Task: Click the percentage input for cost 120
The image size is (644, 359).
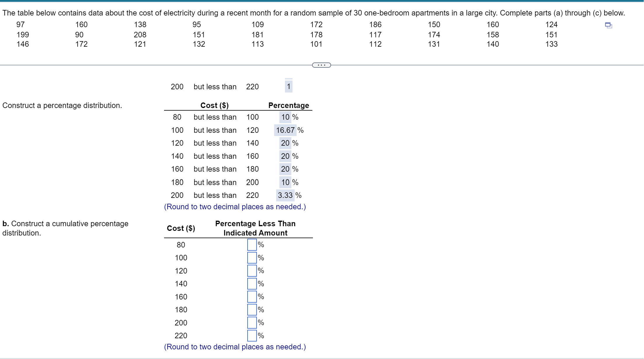Action: coord(252,271)
